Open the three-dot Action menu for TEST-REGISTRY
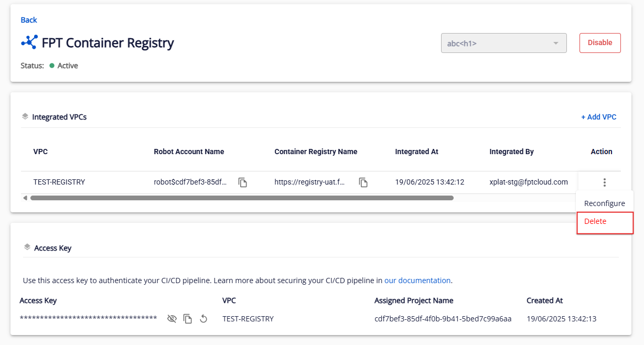This screenshot has height=345, width=644. pos(605,182)
